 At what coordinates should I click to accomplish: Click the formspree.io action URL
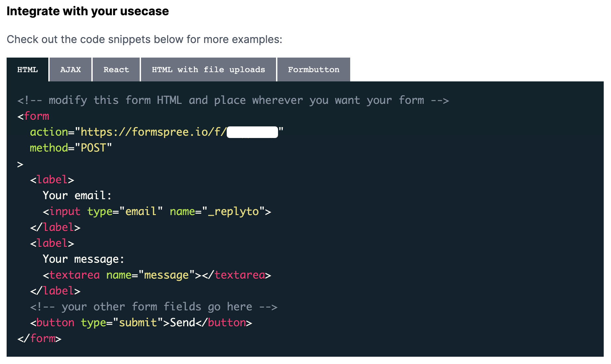152,132
